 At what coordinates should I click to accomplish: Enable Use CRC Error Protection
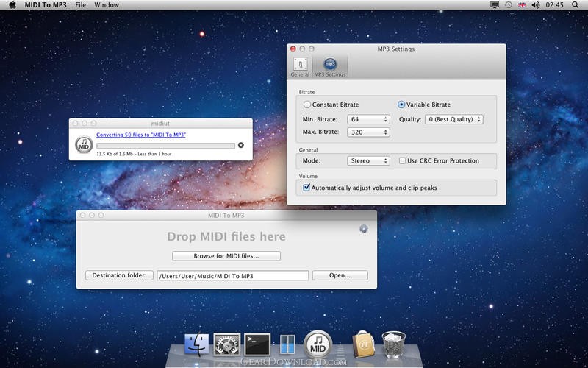(x=402, y=160)
